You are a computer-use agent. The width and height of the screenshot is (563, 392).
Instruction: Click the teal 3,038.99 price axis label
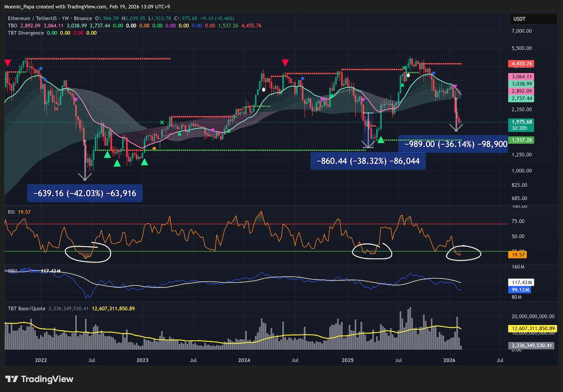(522, 83)
